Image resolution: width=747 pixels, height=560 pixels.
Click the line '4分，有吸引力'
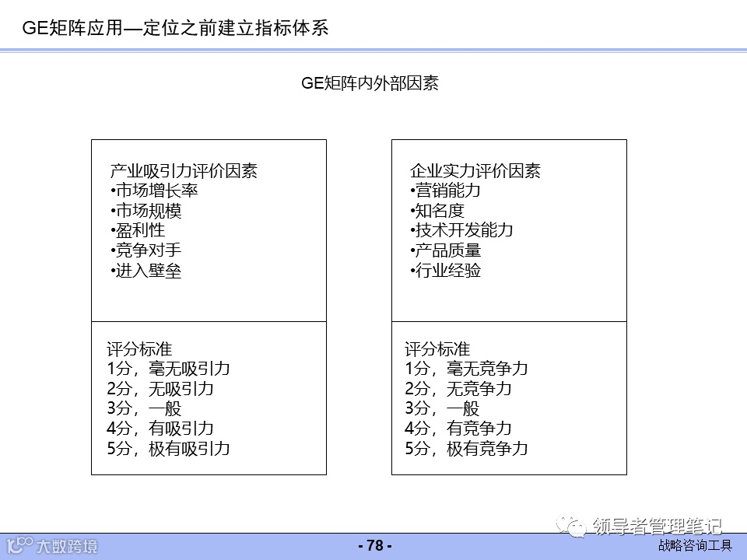[160, 428]
